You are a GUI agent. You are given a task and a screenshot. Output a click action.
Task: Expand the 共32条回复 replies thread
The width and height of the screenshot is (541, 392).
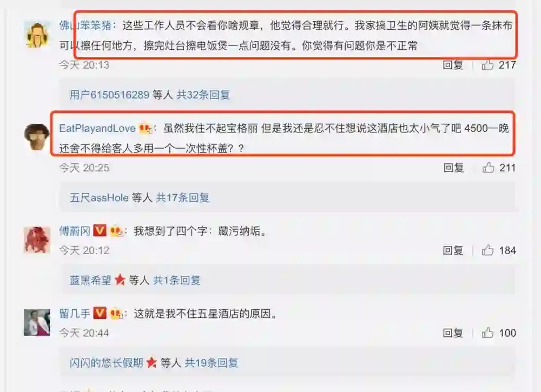[203, 95]
